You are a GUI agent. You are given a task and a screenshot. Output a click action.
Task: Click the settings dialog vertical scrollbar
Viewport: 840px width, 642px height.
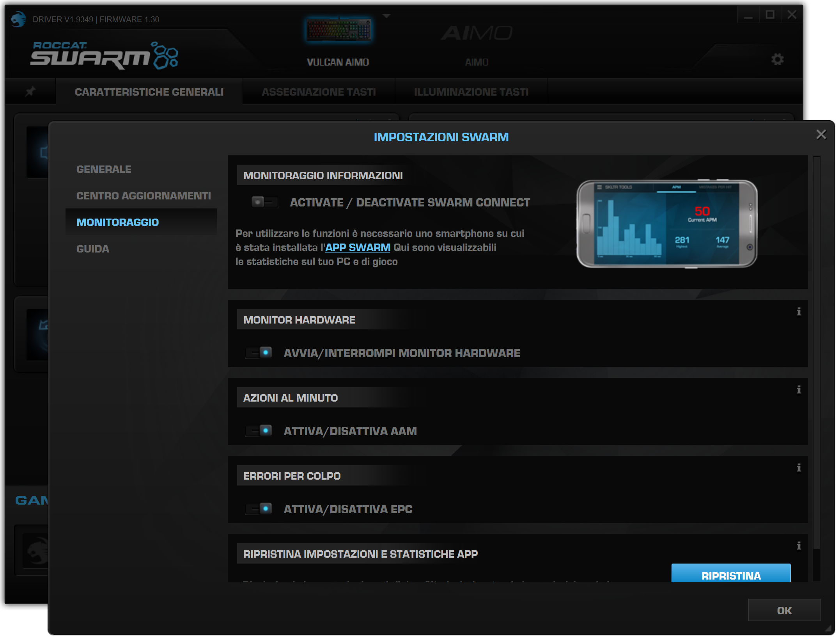coord(817,352)
